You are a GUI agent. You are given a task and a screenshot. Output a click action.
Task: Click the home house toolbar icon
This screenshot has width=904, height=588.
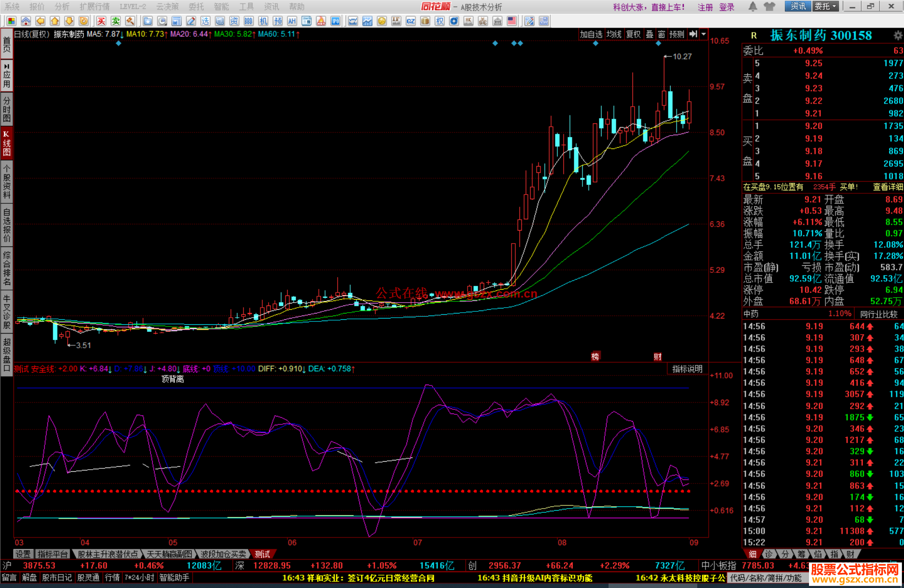pyautogui.click(x=26, y=21)
